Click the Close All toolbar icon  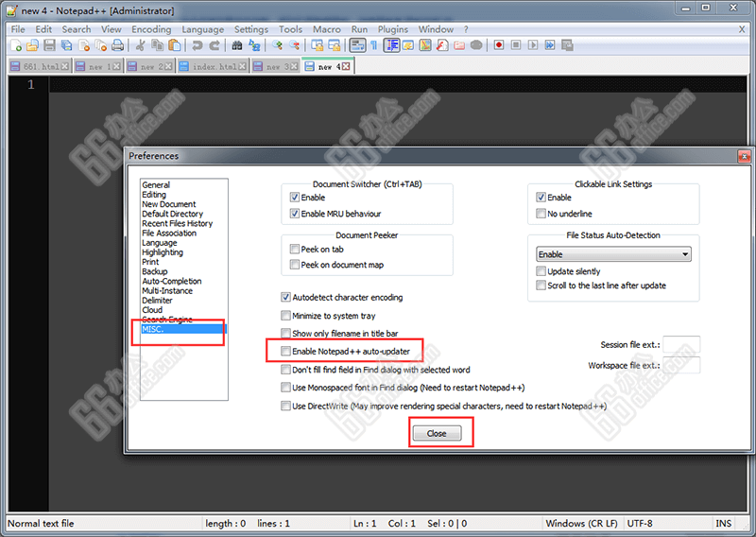[x=100, y=45]
